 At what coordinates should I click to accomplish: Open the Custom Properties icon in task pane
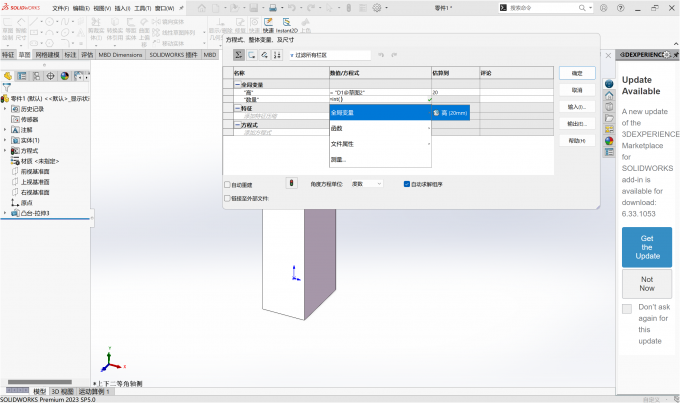(609, 152)
